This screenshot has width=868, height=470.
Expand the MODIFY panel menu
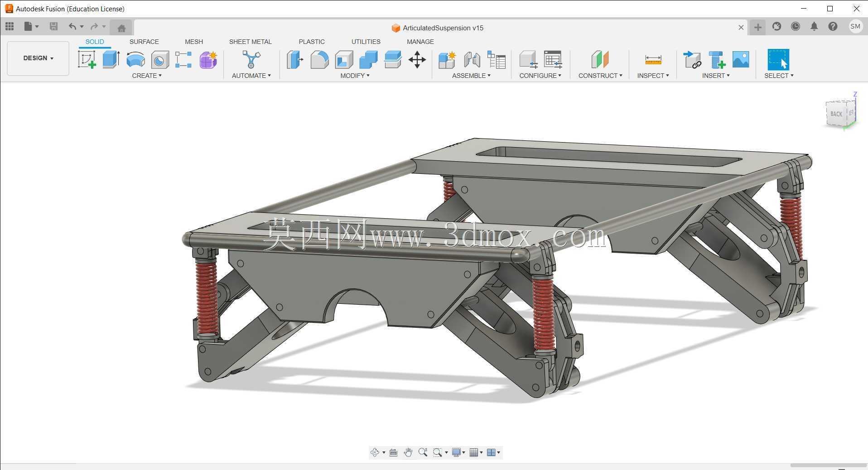(x=355, y=76)
